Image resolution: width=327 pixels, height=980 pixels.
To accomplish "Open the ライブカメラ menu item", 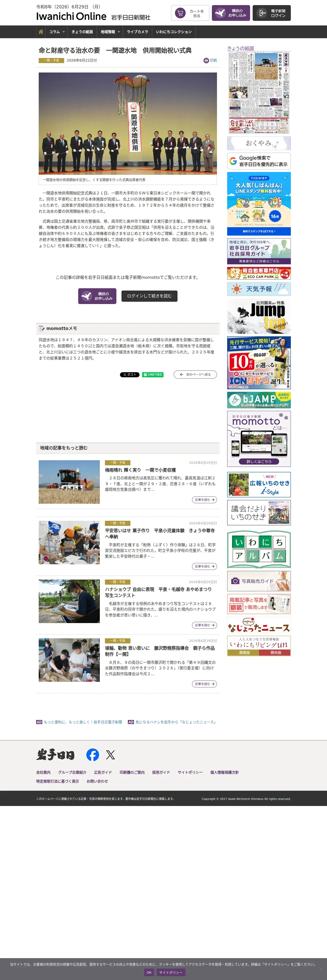I will (x=138, y=32).
